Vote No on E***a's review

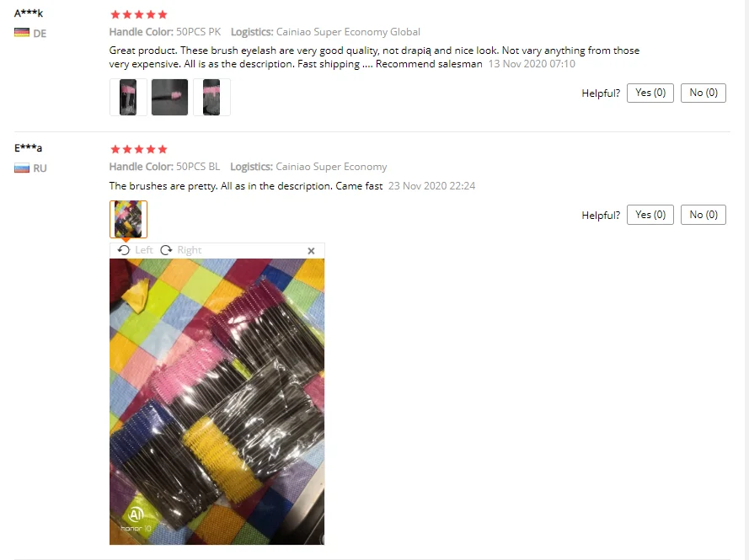(704, 215)
